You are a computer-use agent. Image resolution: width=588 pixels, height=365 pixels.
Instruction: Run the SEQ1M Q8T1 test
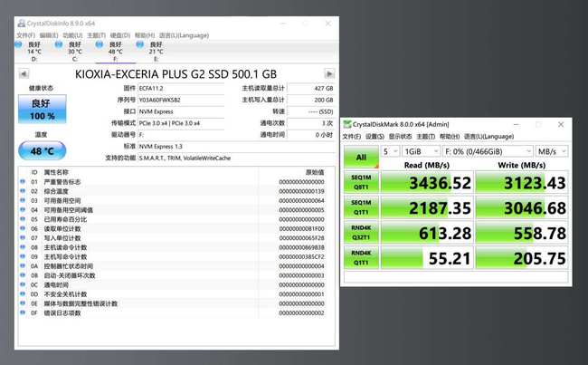(361, 182)
